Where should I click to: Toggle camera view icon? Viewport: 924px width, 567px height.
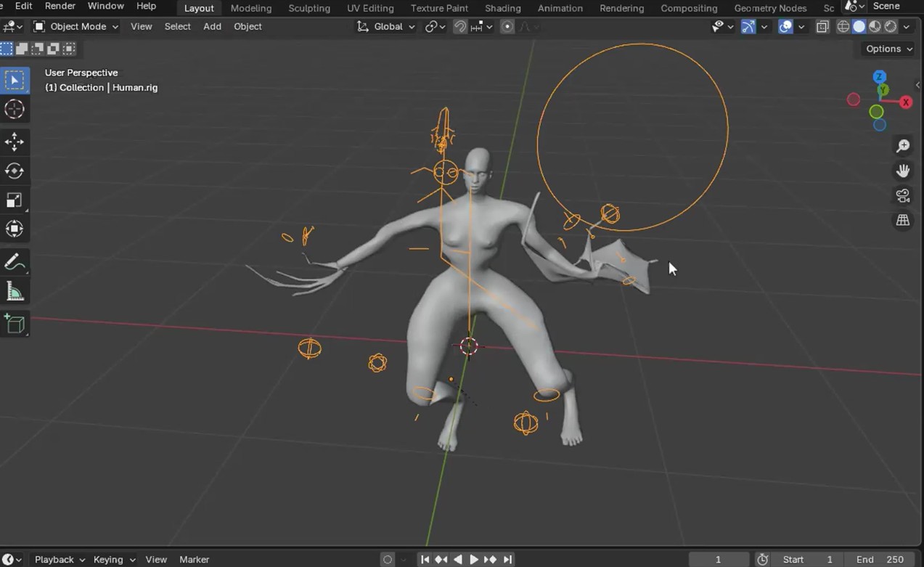pos(903,196)
